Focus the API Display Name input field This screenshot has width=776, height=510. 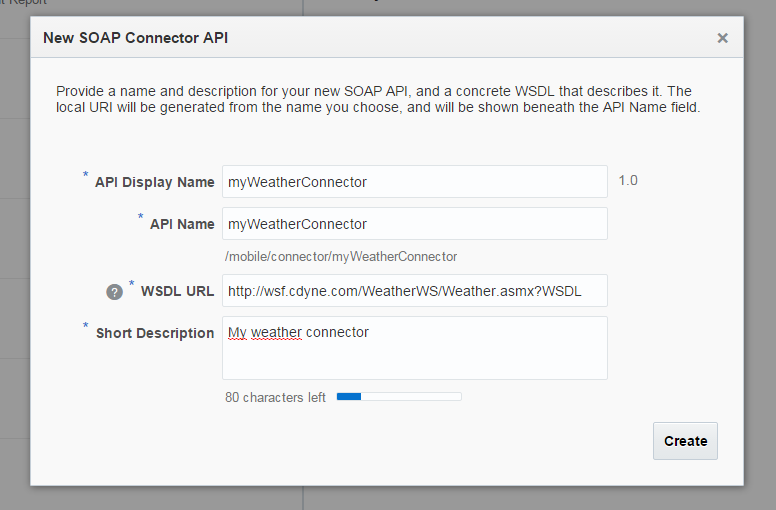(414, 182)
